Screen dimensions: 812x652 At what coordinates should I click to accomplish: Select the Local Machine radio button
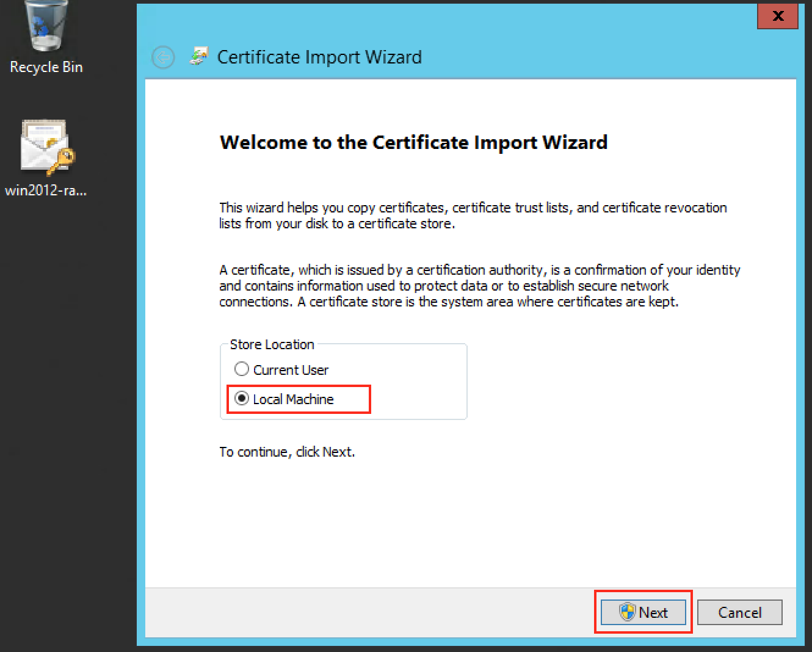(242, 399)
